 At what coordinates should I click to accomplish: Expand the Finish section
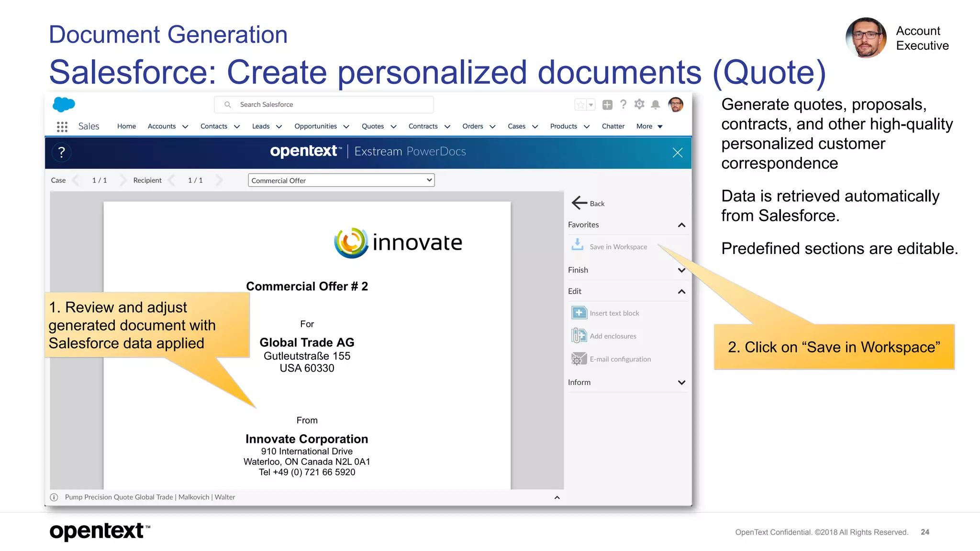[681, 270]
